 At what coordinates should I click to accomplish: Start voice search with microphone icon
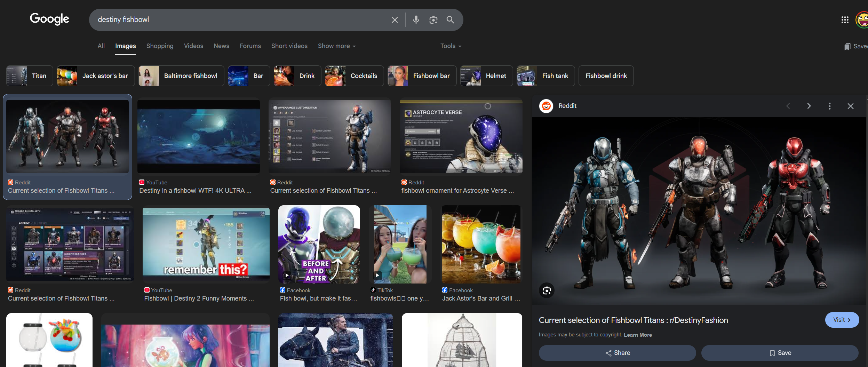(416, 20)
